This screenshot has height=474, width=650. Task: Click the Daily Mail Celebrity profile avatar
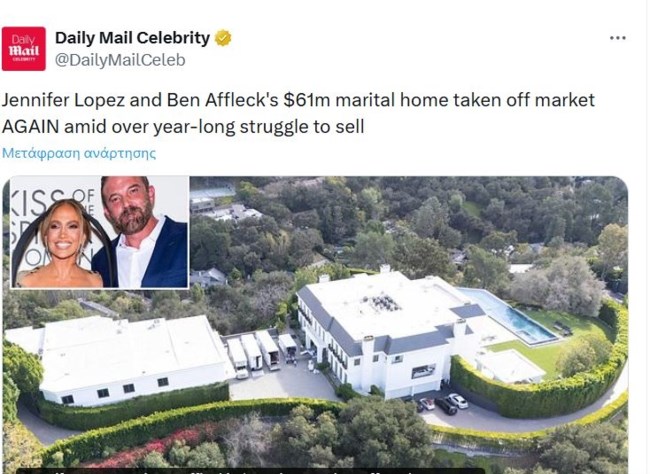point(24,48)
